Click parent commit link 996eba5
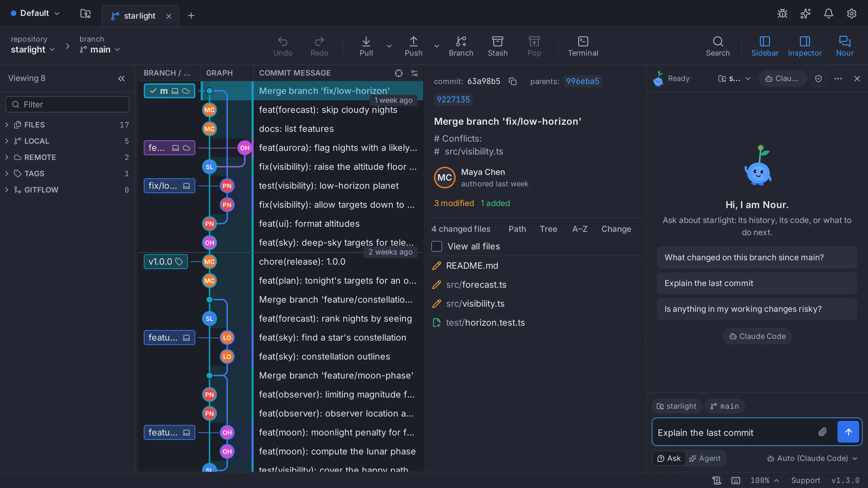 583,81
